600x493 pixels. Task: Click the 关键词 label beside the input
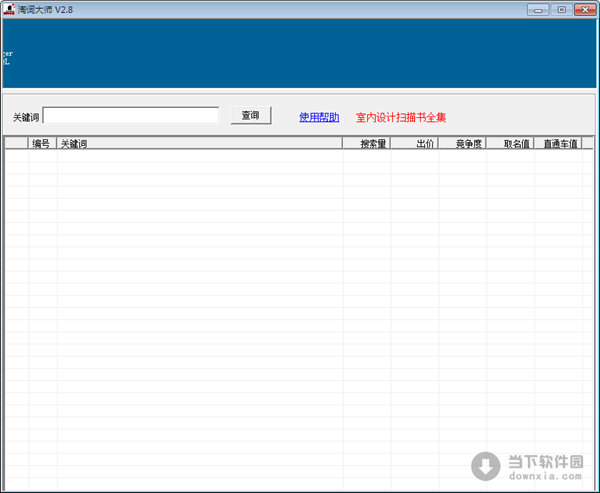click(x=25, y=117)
